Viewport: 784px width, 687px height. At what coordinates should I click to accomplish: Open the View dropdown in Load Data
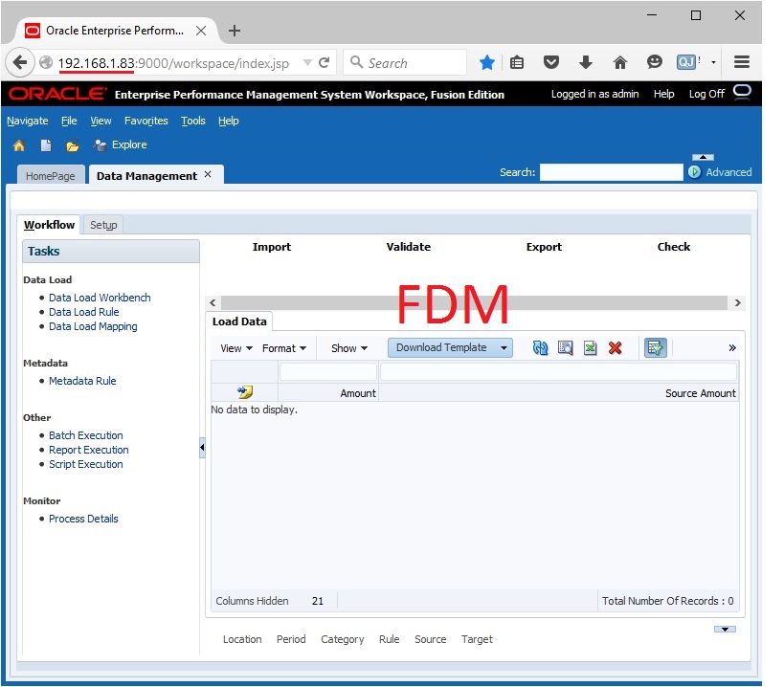pos(236,348)
